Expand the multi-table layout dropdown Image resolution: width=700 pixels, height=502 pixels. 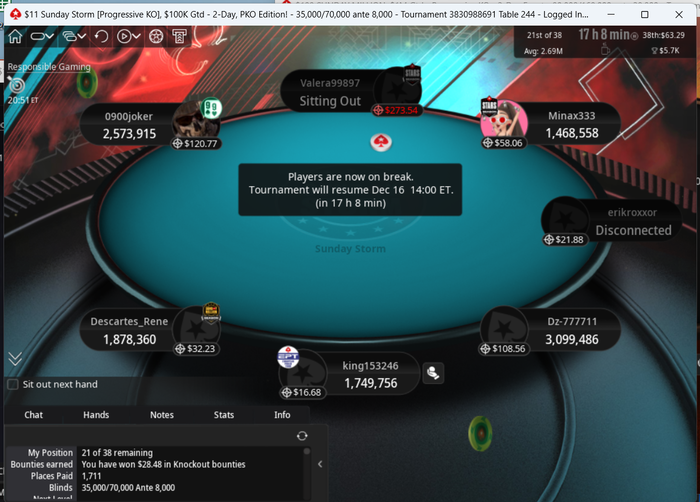tap(74, 37)
